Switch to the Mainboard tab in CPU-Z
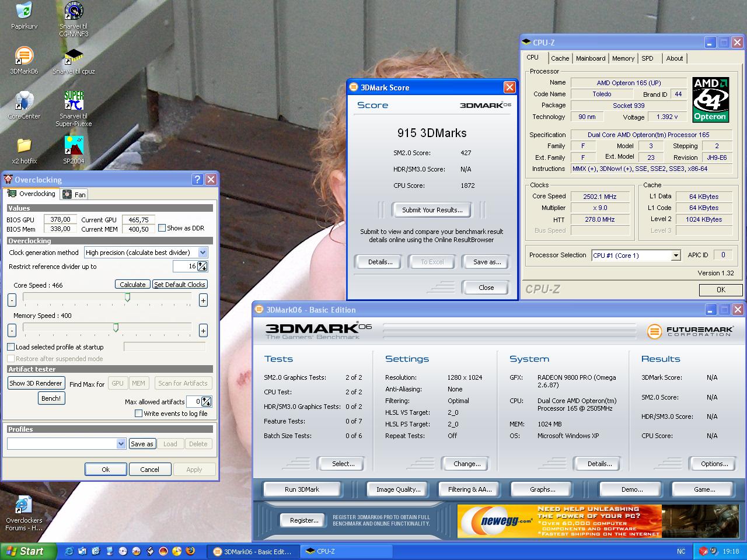 (591, 58)
